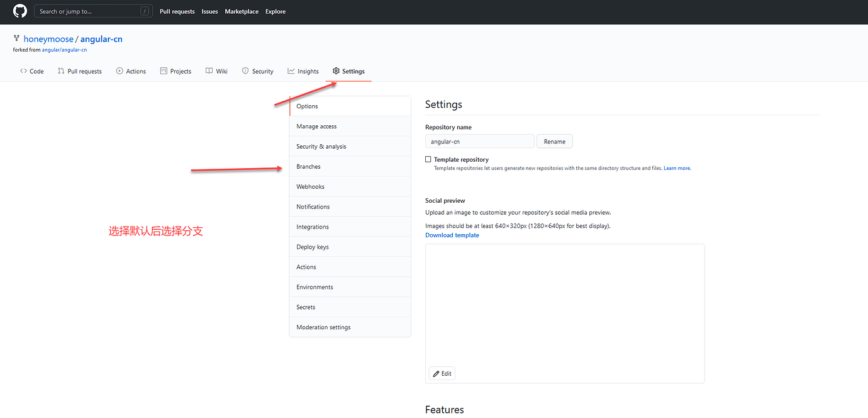Open the Learn more link
Screen dimensions: 868x418
tap(677, 169)
